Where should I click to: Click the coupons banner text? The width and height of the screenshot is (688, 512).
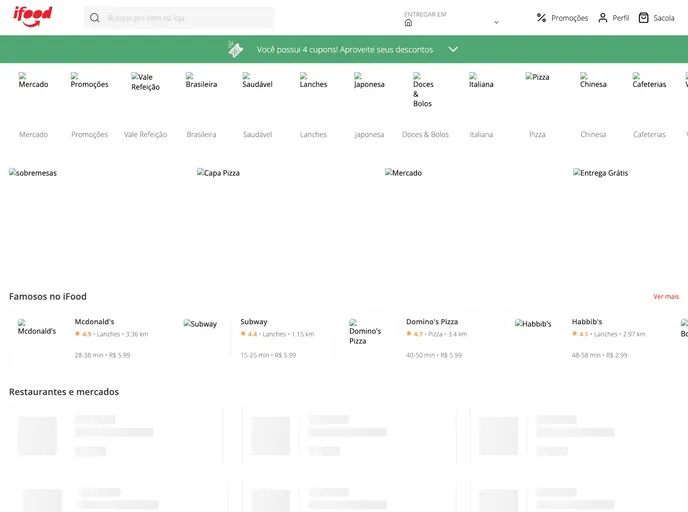(344, 50)
